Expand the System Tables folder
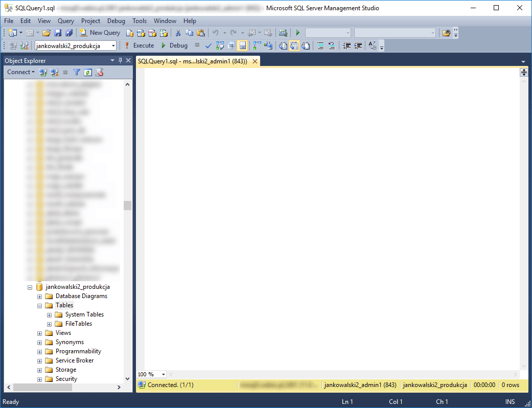The height and width of the screenshot is (408, 532). click(x=49, y=314)
